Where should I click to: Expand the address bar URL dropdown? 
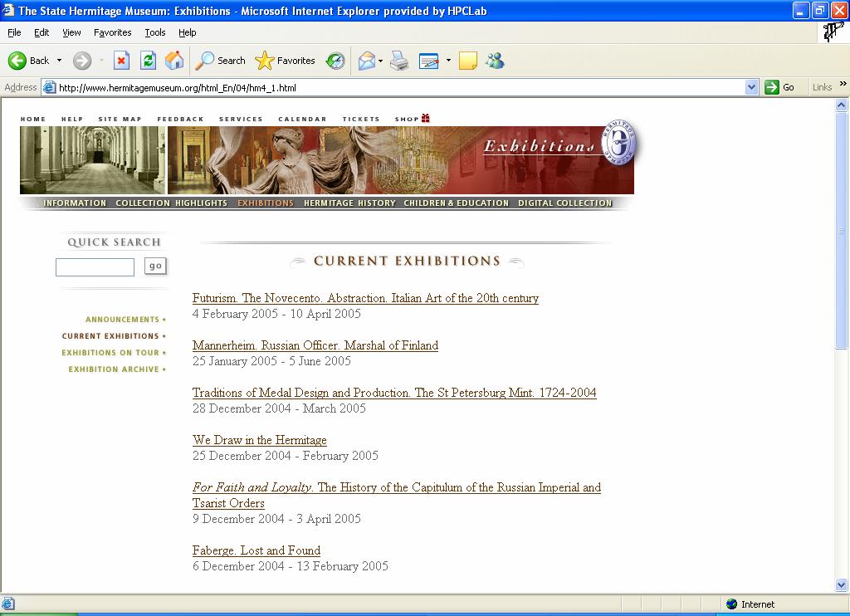pos(751,87)
